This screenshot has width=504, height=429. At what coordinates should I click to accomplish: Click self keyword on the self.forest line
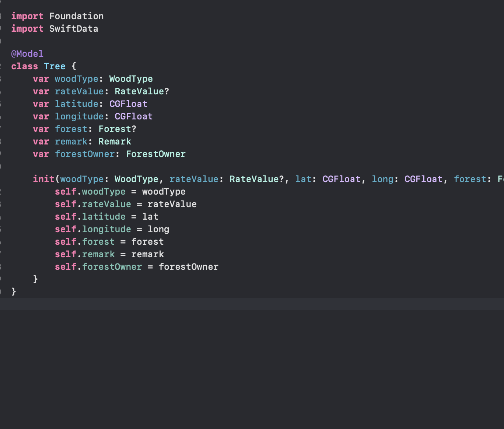[x=66, y=242]
